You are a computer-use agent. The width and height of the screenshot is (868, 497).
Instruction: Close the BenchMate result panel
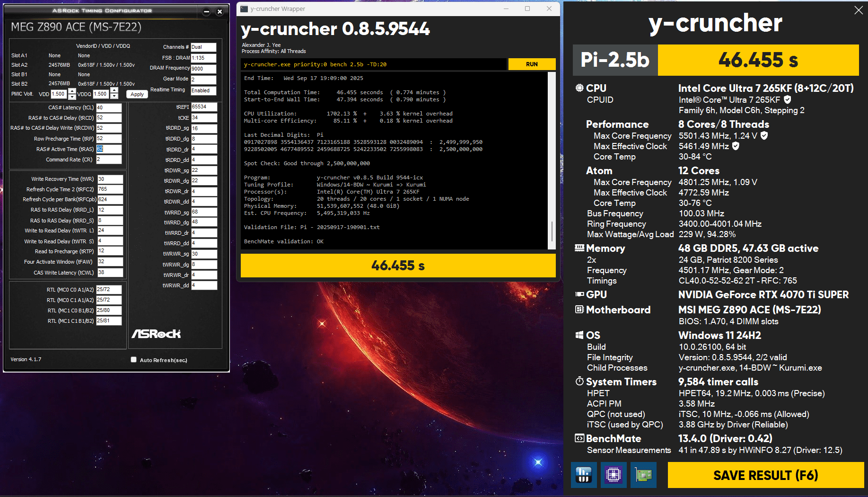(859, 10)
